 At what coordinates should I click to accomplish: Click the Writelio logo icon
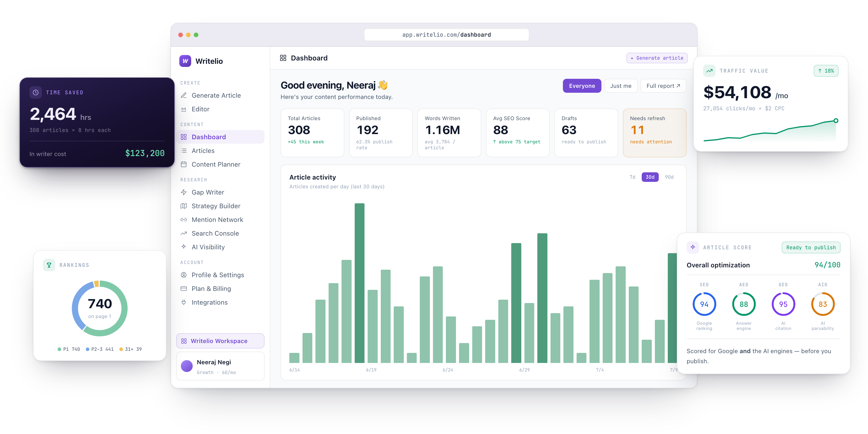pos(185,61)
